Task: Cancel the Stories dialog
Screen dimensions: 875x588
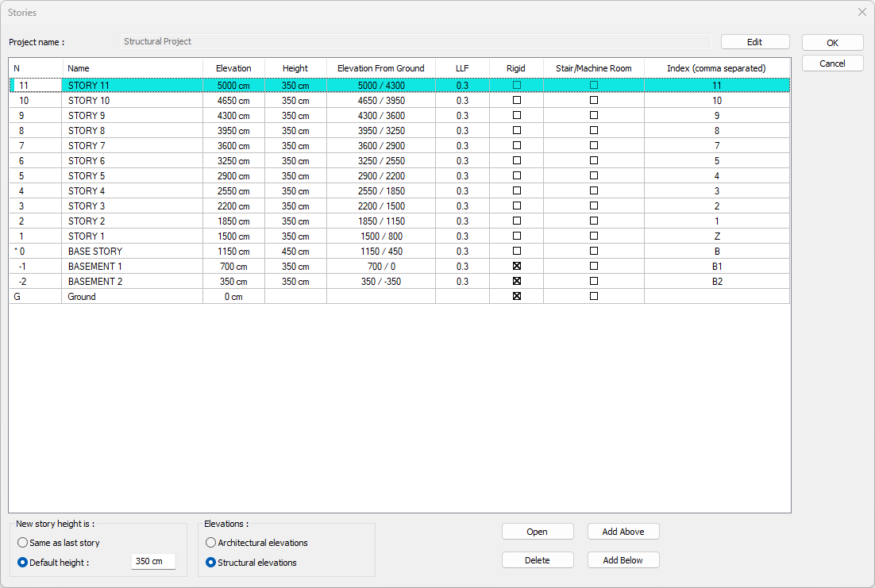Action: click(832, 63)
